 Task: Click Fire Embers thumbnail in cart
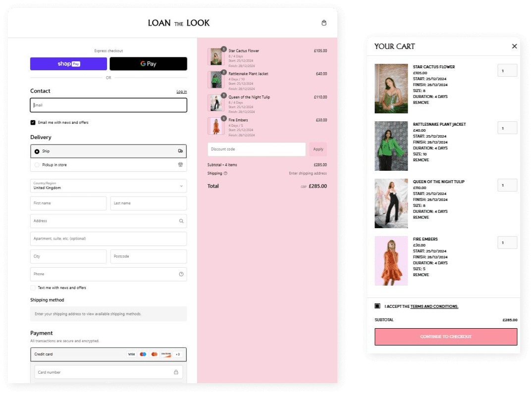tap(391, 261)
